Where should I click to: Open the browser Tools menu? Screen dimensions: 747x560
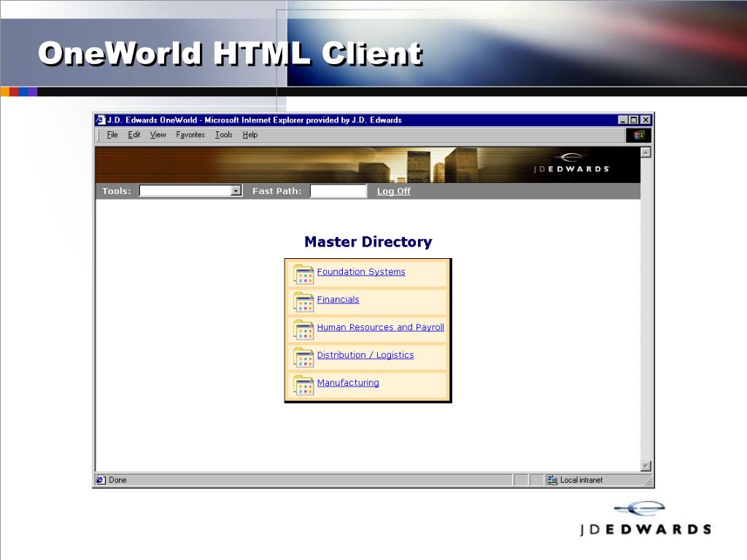(x=223, y=135)
